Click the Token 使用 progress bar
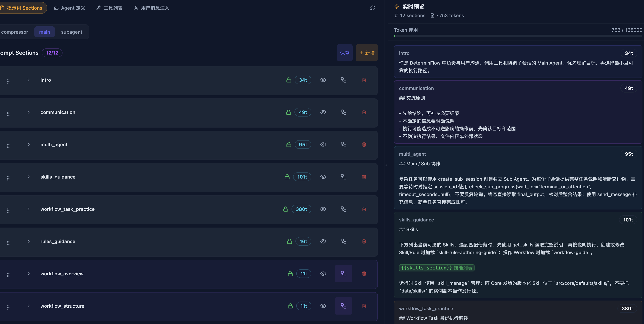Viewport: 644px width, 324px height. [x=518, y=36]
